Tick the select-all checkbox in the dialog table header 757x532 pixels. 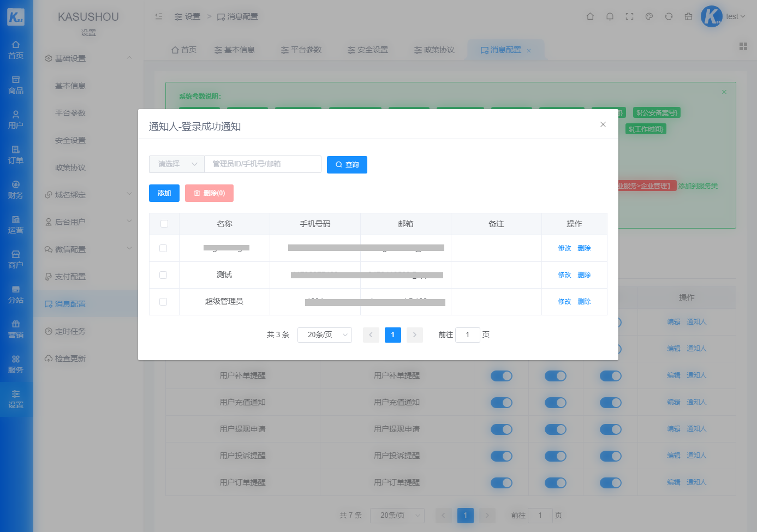(x=164, y=224)
